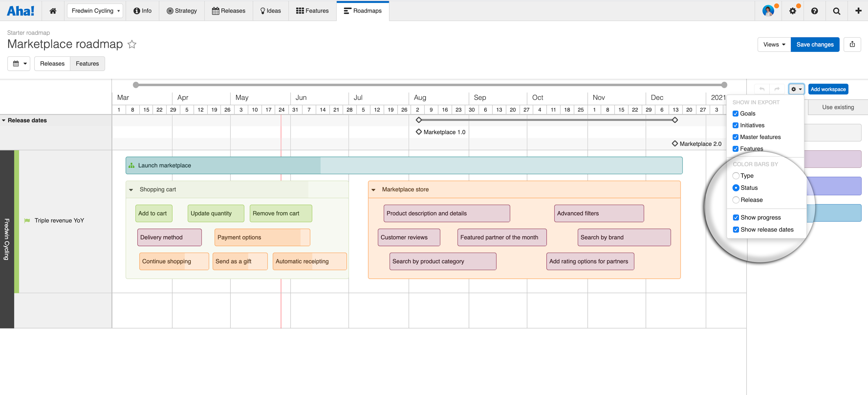Screen dimensions: 868x395
Task: Click the Add workspace button
Action: coord(828,89)
